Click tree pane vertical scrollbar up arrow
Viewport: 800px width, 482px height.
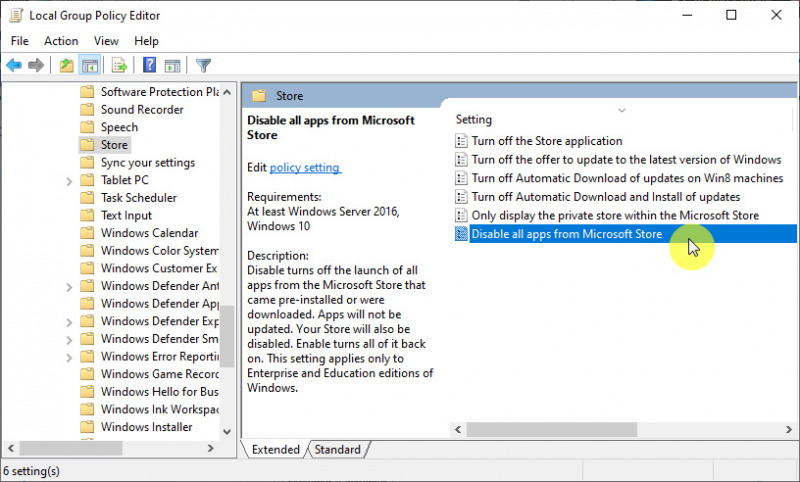pos(227,92)
